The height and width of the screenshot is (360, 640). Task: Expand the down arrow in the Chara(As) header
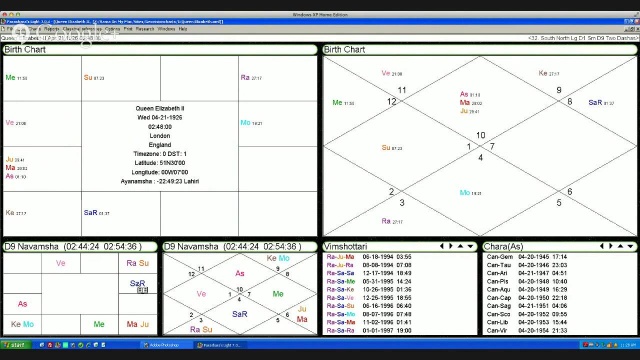pyautogui.click(x=630, y=246)
